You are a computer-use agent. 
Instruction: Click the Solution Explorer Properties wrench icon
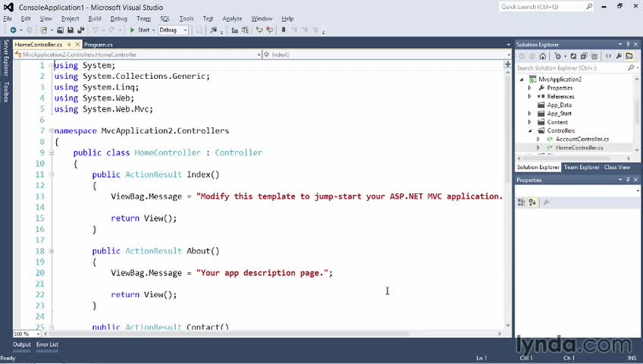(x=619, y=56)
